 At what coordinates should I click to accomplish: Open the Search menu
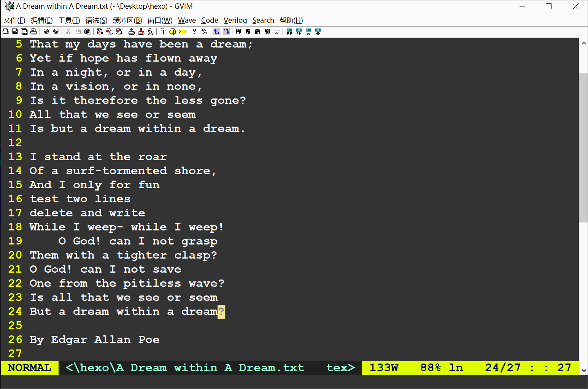point(263,21)
